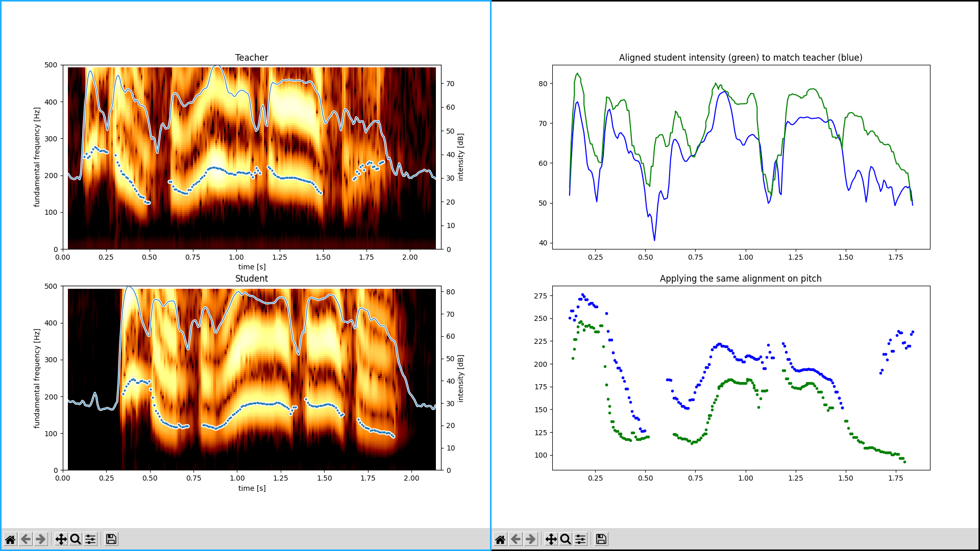980x551 pixels.
Task: Click Home icon in right figure toolbar
Action: [500, 539]
